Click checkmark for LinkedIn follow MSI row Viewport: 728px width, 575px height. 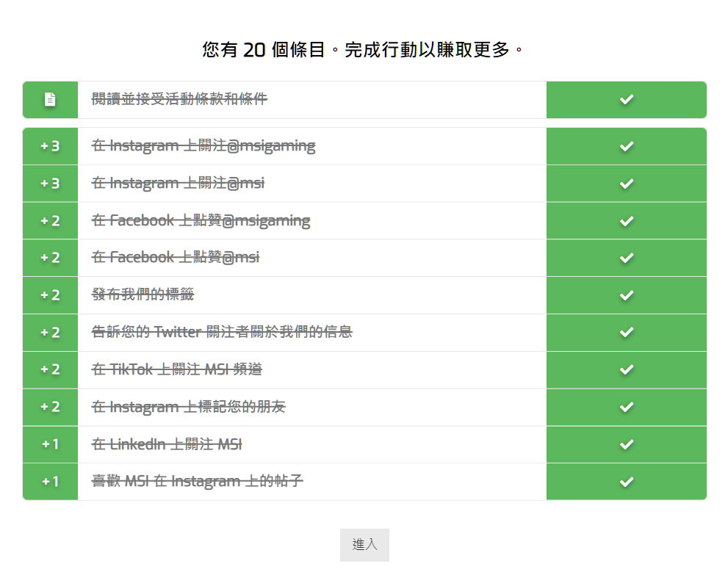[627, 444]
